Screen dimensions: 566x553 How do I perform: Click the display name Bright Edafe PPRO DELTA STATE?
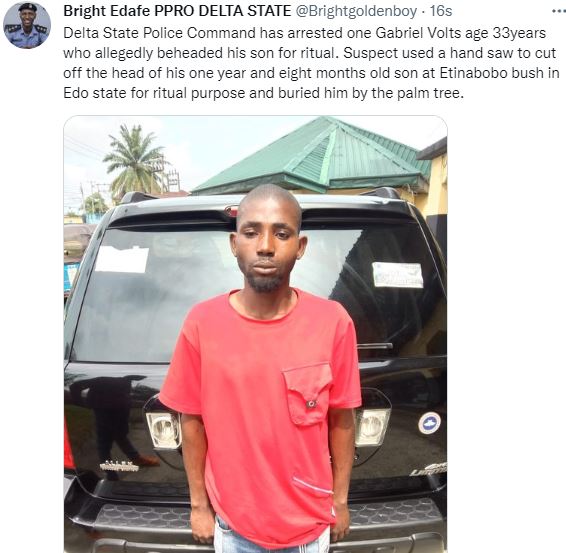[177, 11]
